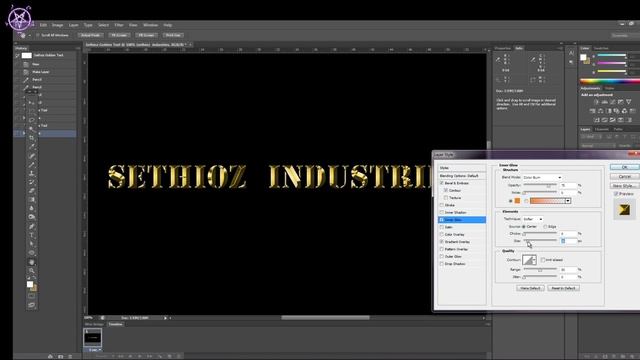This screenshot has height=360, width=640.
Task: Click the New Style button
Action: pyautogui.click(x=624, y=186)
